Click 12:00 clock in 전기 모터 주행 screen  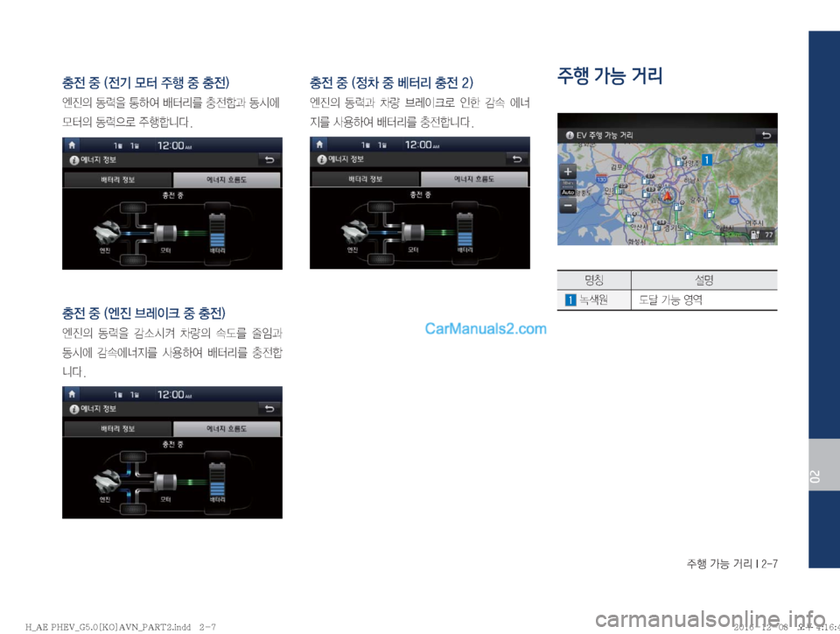[173, 145]
